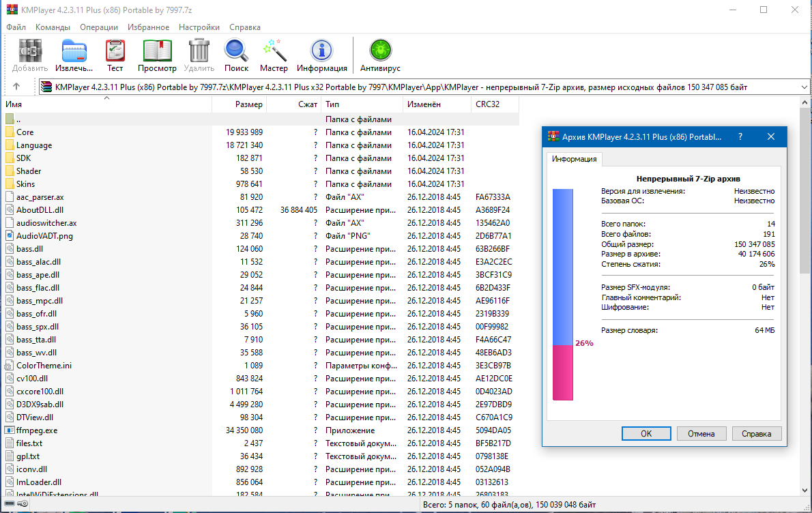Select the ImLoader.dll file row
Viewport: 812px width, 513px height.
261,482
